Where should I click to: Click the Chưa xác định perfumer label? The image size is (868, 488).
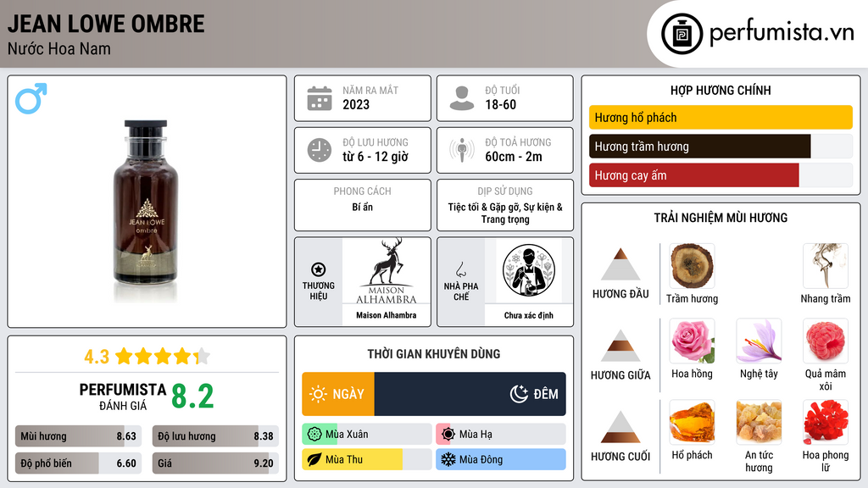click(529, 315)
